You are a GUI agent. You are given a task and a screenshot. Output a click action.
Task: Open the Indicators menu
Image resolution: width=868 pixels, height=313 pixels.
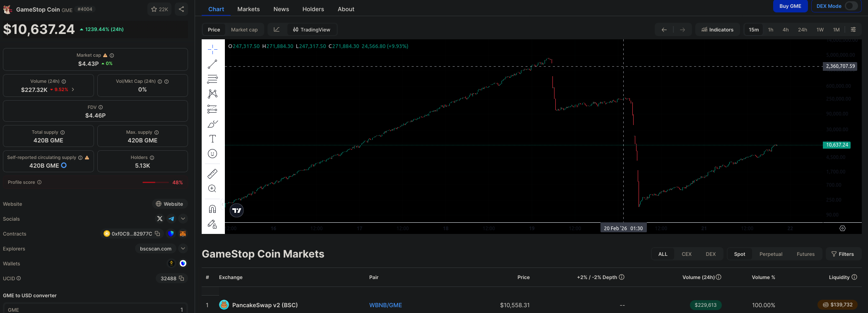coord(717,29)
